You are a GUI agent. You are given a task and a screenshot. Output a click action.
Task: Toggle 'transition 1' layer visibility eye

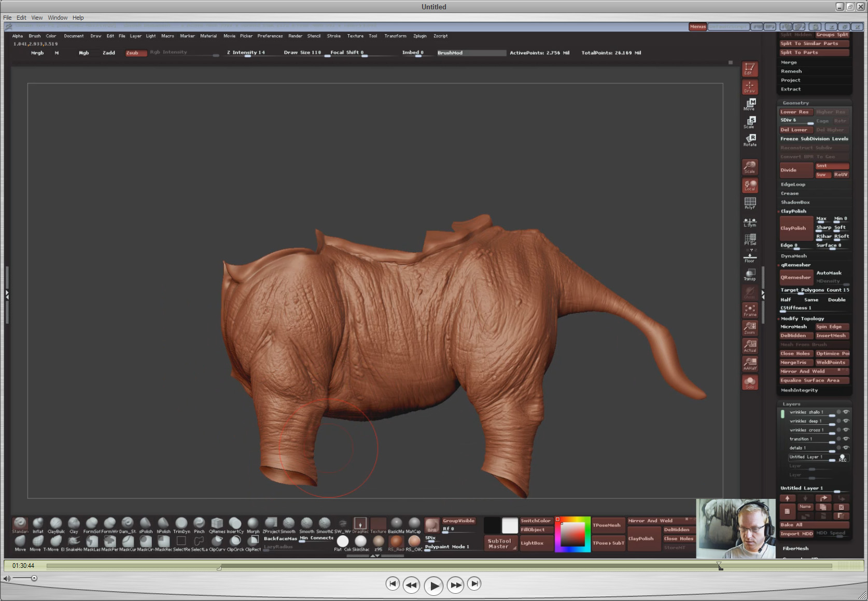(846, 438)
